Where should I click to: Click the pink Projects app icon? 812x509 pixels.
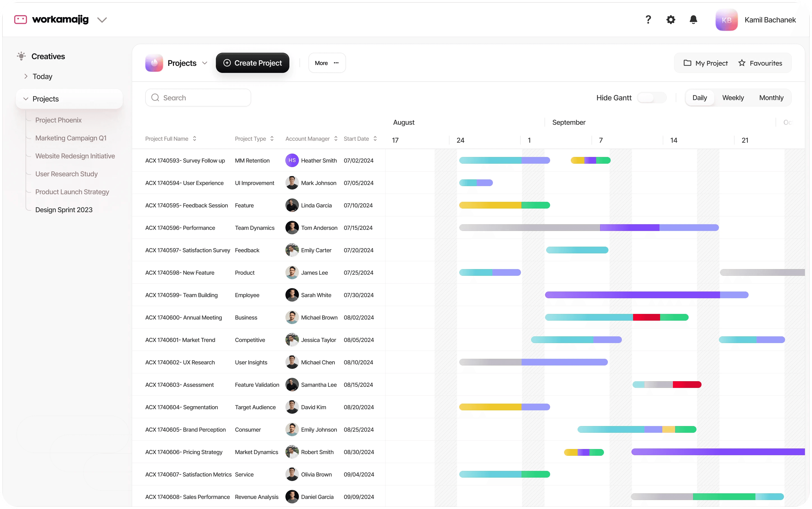coord(154,63)
